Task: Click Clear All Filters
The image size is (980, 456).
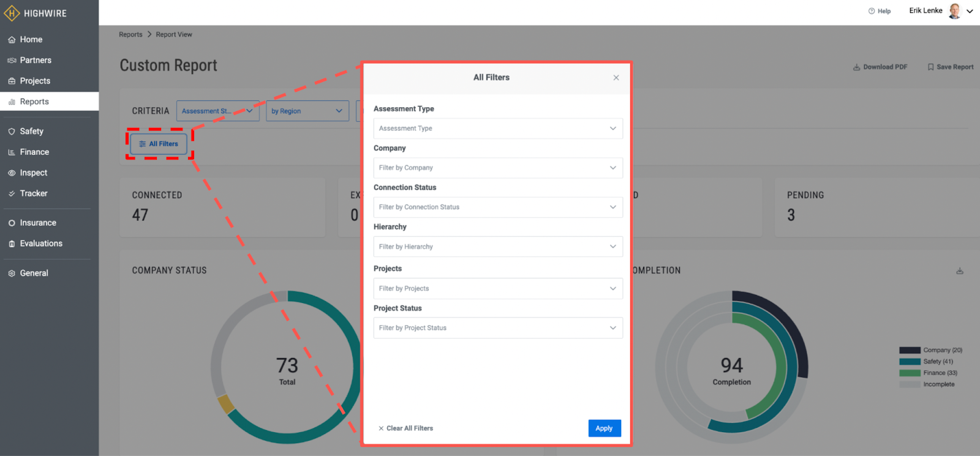Action: tap(406, 428)
